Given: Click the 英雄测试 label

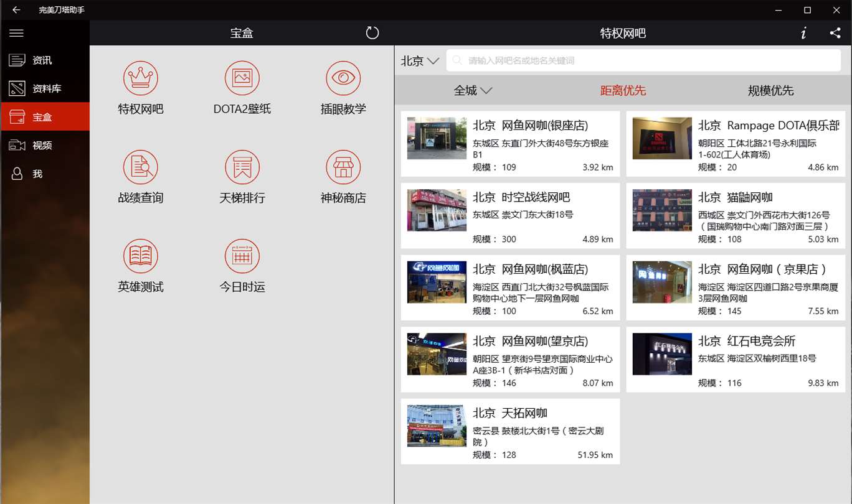Looking at the screenshot, I should (x=141, y=287).
